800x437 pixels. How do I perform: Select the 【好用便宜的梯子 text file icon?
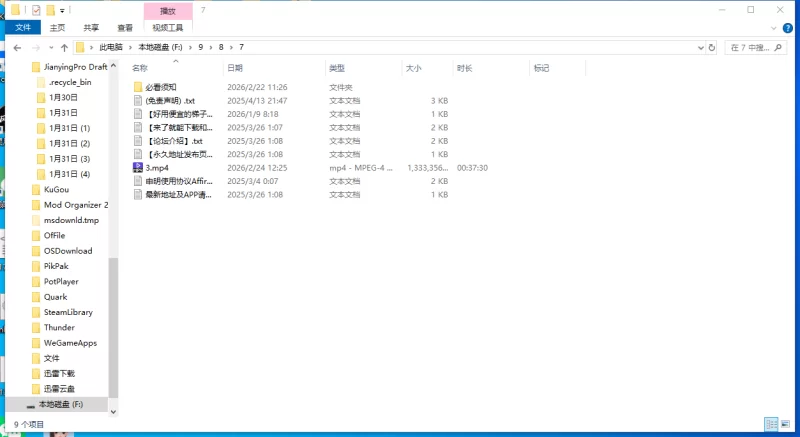click(138, 114)
